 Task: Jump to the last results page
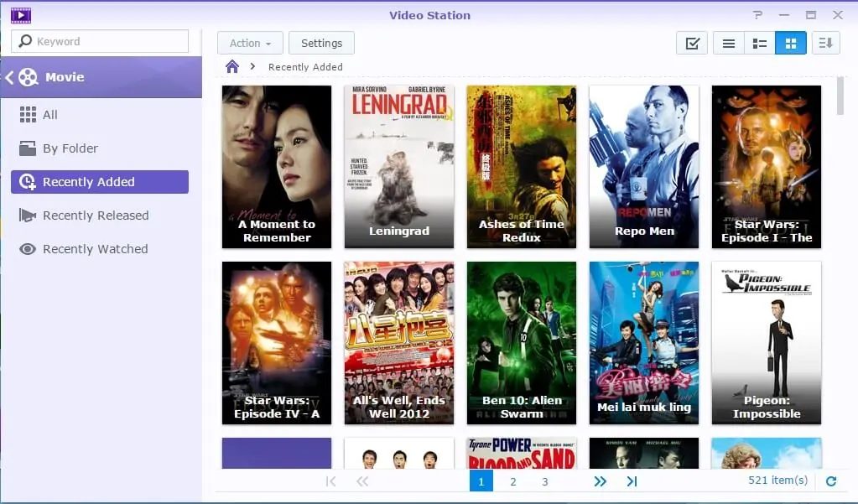[x=632, y=481]
